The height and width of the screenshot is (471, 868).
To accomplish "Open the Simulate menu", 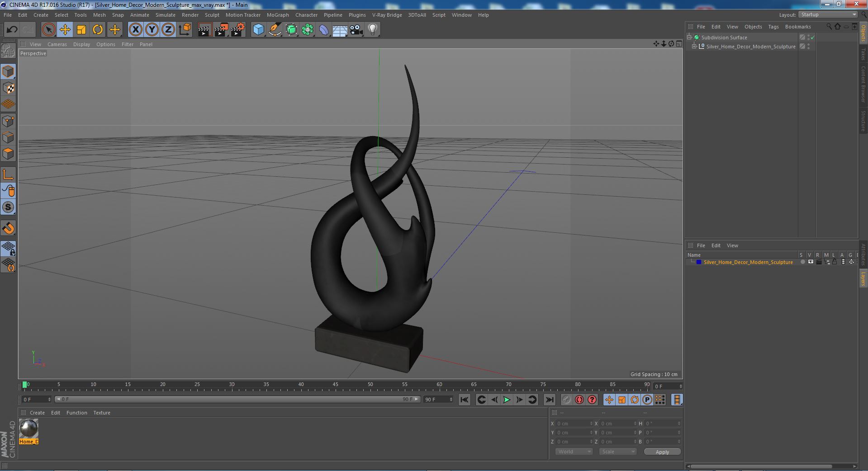I will click(x=165, y=15).
